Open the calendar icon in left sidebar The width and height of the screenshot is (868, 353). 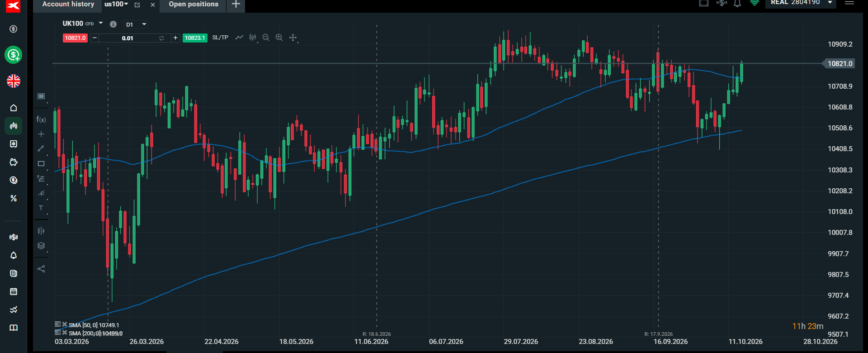[x=14, y=291]
